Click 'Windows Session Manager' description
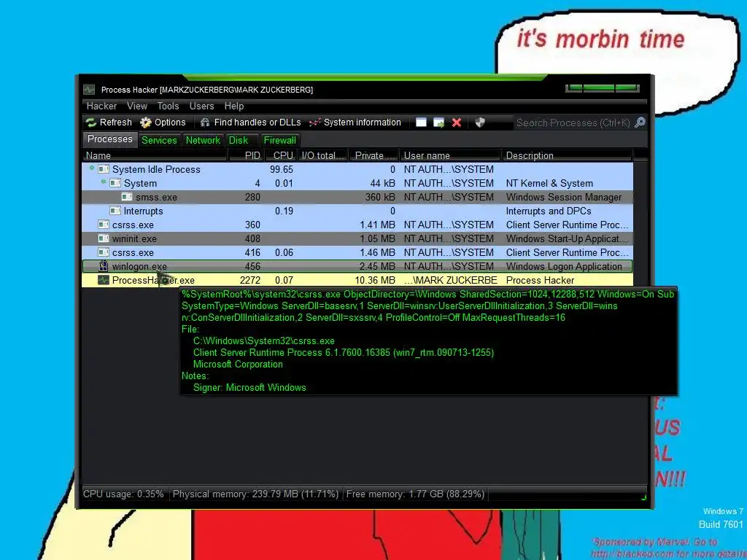 [x=564, y=197]
